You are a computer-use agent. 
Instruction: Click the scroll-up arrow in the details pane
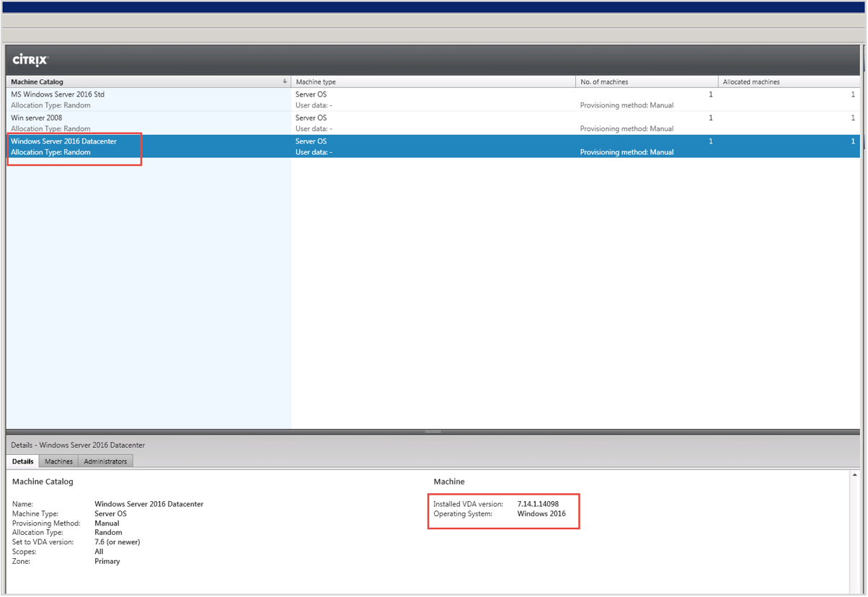pos(855,475)
